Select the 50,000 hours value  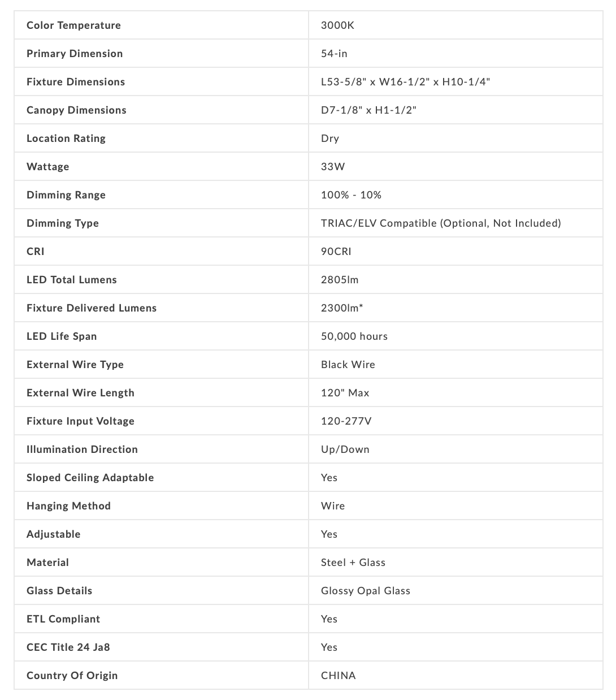tap(354, 336)
